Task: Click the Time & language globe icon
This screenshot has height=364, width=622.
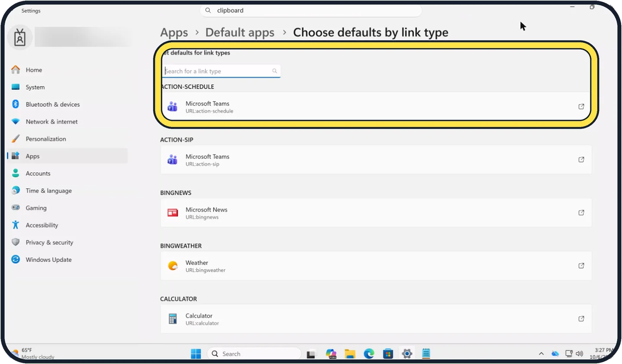Action: [16, 191]
